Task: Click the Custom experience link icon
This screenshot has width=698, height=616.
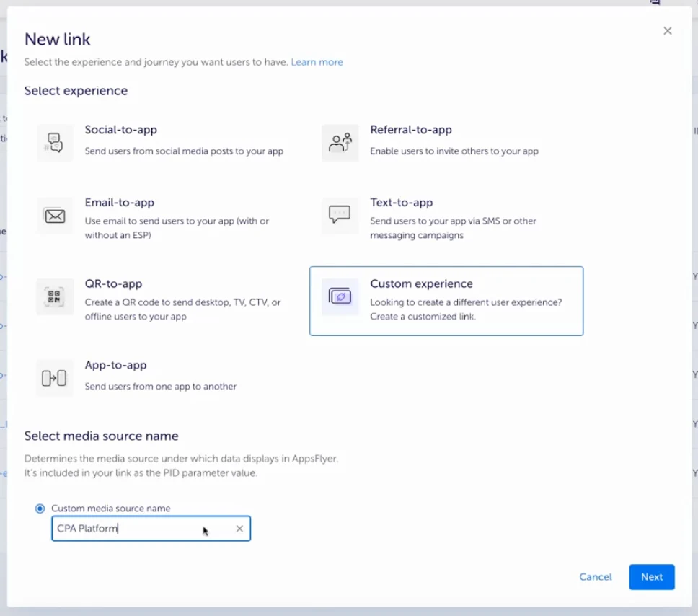Action: (x=340, y=296)
